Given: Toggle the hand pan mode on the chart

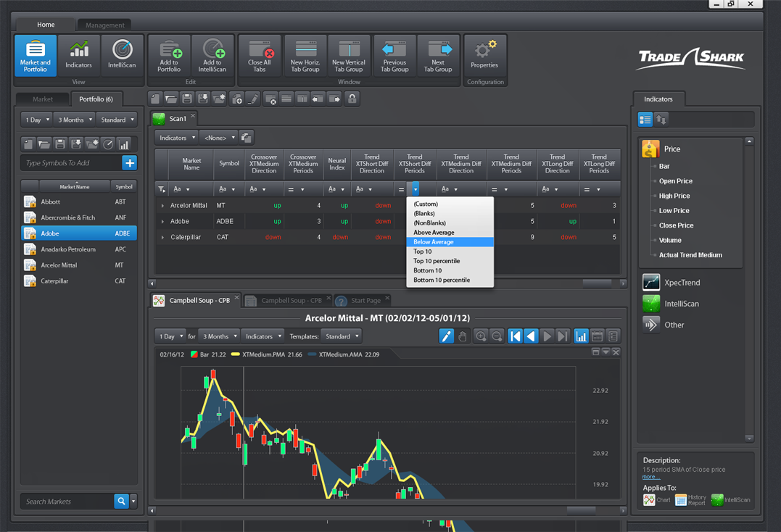Looking at the screenshot, I should [462, 336].
